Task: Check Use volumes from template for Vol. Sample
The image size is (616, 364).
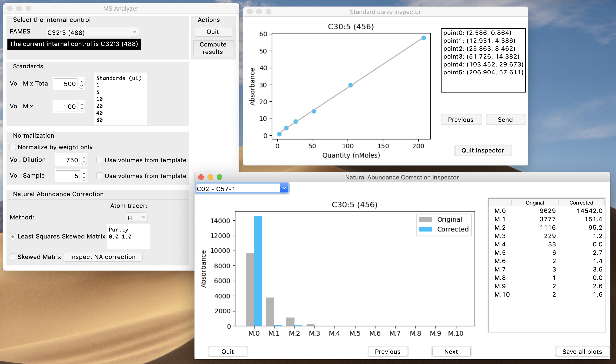Action: 99,176
